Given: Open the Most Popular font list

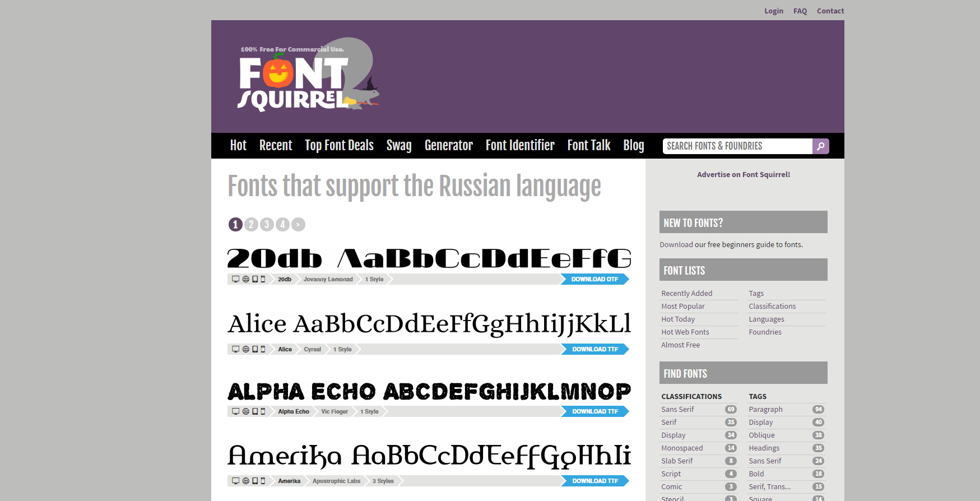Looking at the screenshot, I should click(x=682, y=307).
